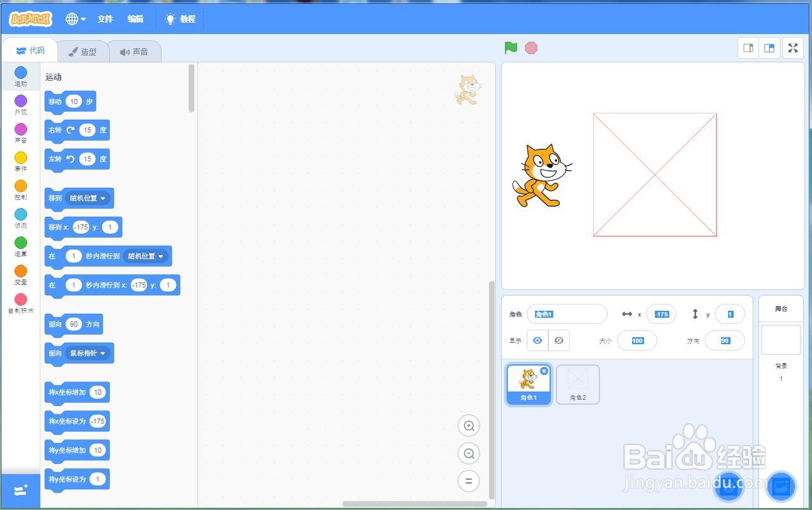Open 随机位置 dropdown in 滑行到 block
Viewport: 812px width, 510px height.
click(x=146, y=256)
